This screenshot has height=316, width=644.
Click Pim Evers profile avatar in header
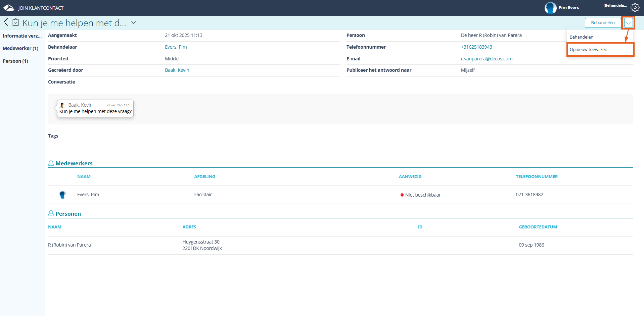click(550, 8)
